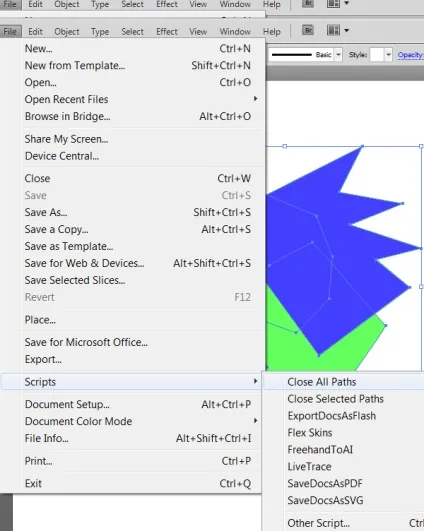Run the SaveDocsAsPDF script

(x=344, y=483)
